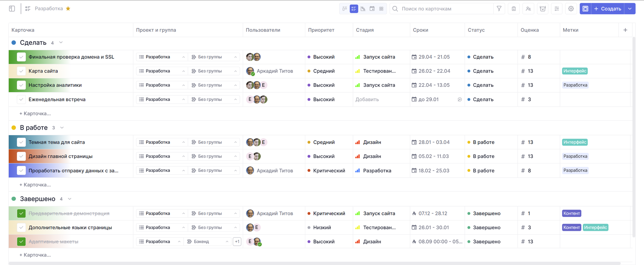Open the filter funnel icon

pos(499,9)
